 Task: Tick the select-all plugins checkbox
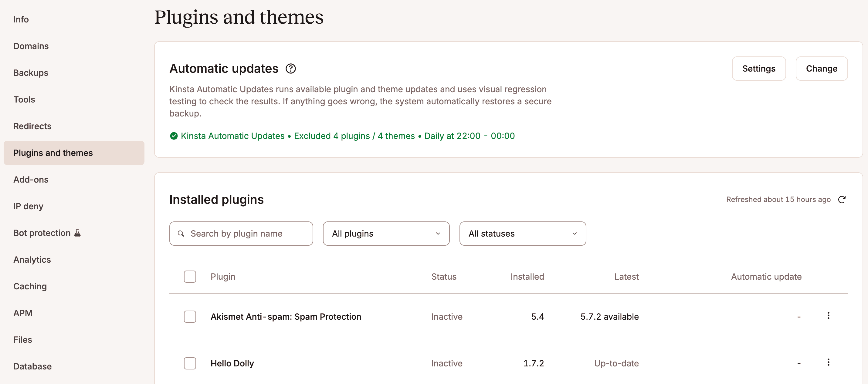190,277
